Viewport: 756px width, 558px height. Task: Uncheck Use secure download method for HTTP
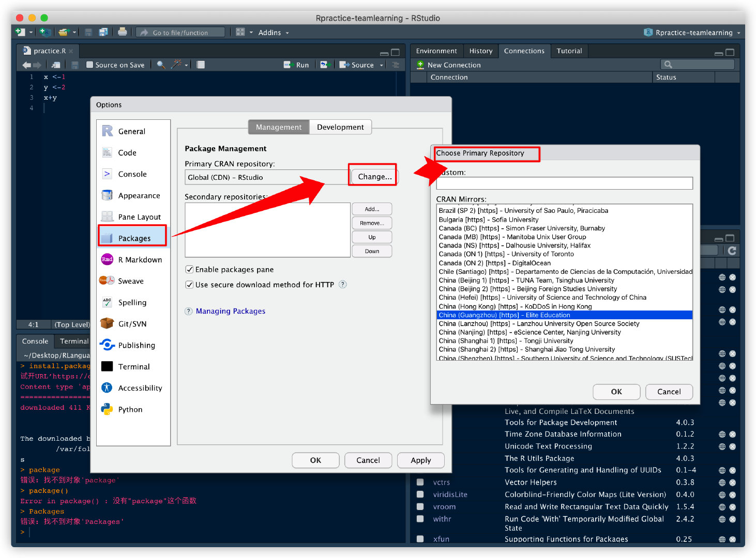189,285
